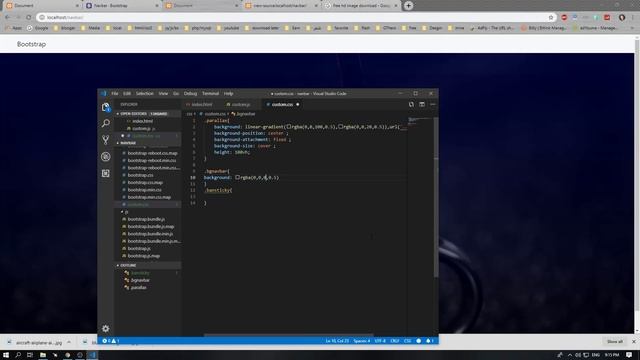Open bootstrap-reboot.min.css in the file tree
This screenshot has height=360, width=640.
click(x=152, y=160)
